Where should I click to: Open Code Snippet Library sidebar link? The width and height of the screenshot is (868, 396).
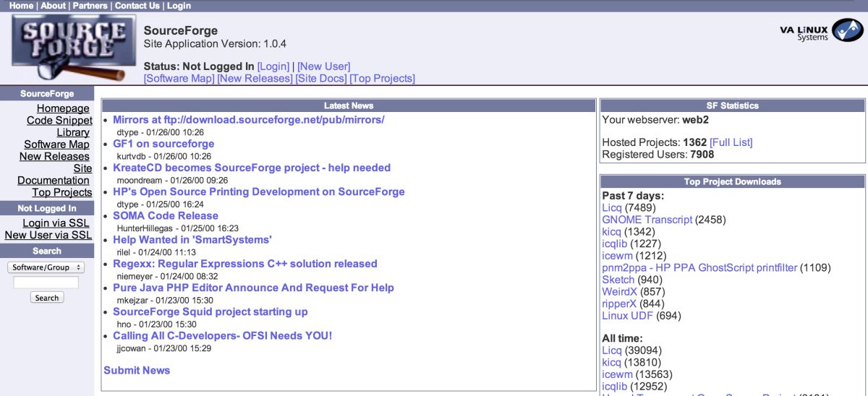point(60,126)
